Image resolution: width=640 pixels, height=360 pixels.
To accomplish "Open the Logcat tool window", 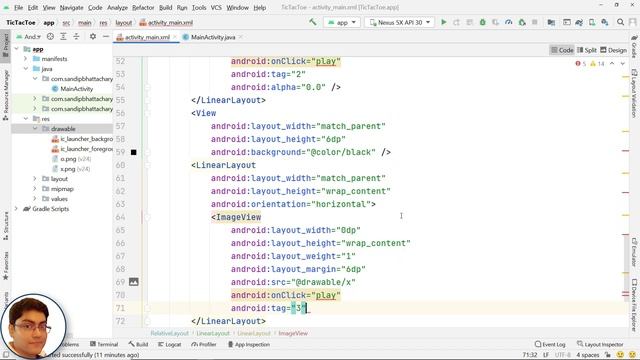I will pyautogui.click(x=170, y=344).
